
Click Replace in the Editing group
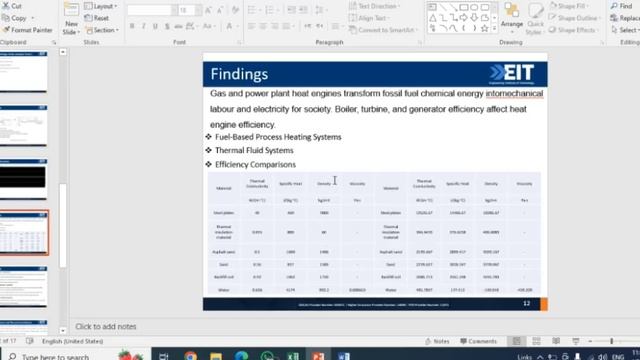(625, 18)
